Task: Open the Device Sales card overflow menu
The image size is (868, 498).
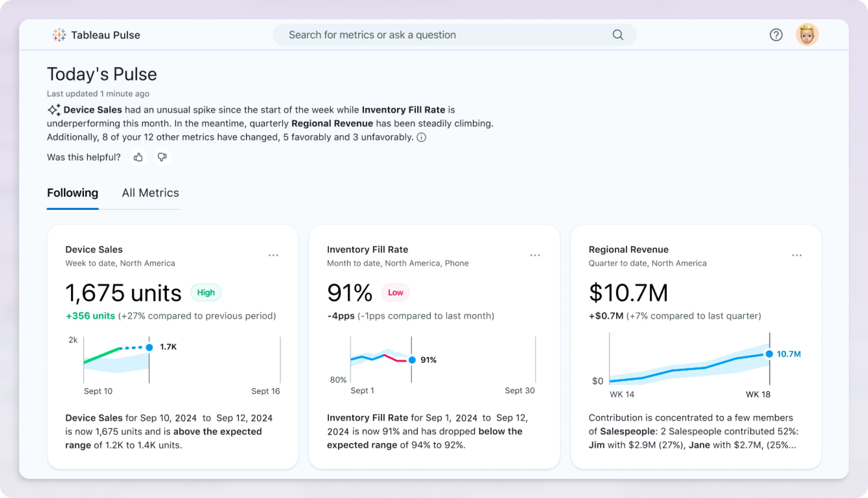Action: click(x=273, y=255)
